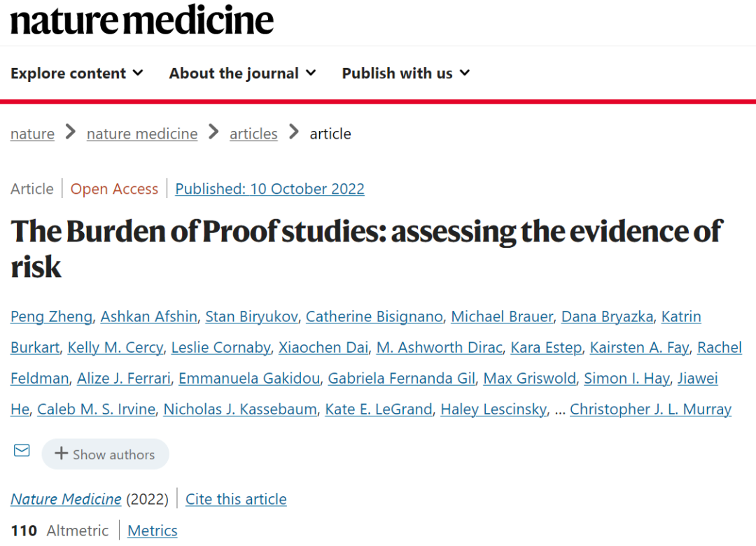Click the Nature Medicine journal link
The image size is (756, 546).
(66, 499)
